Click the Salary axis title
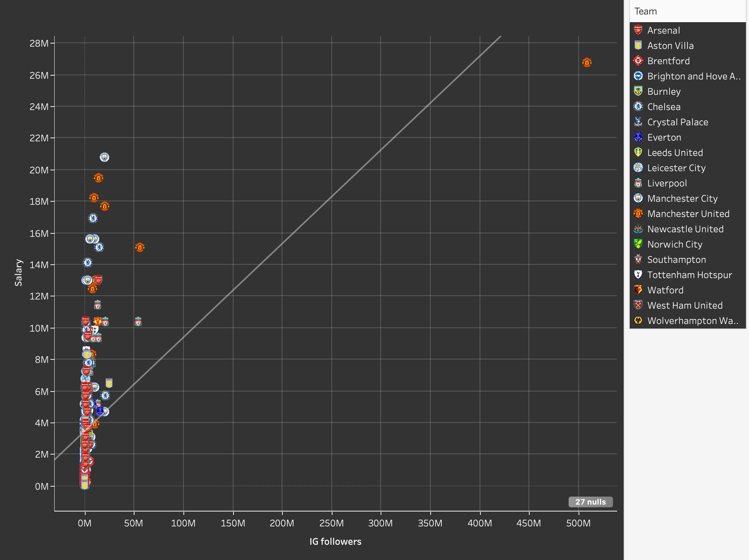Screen dimensions: 749x560 pyautogui.click(x=18, y=272)
